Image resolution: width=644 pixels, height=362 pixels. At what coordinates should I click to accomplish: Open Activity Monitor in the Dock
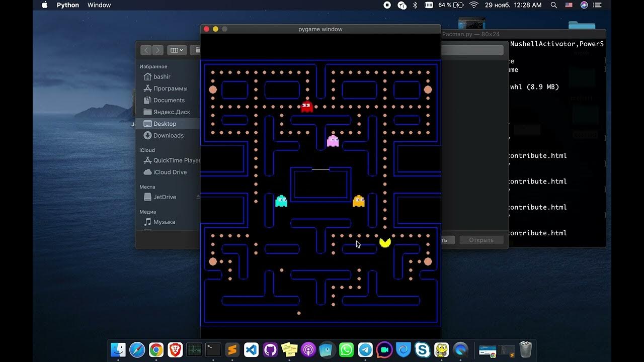194,349
